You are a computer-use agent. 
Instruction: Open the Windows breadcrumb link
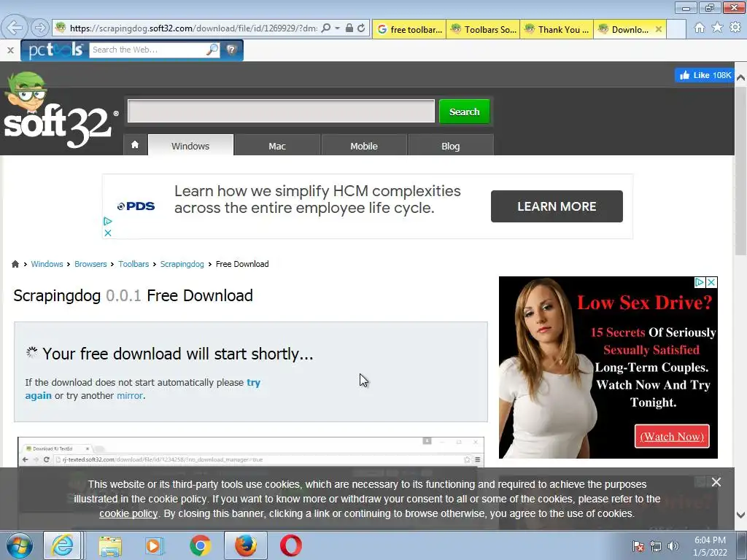pyautogui.click(x=47, y=264)
